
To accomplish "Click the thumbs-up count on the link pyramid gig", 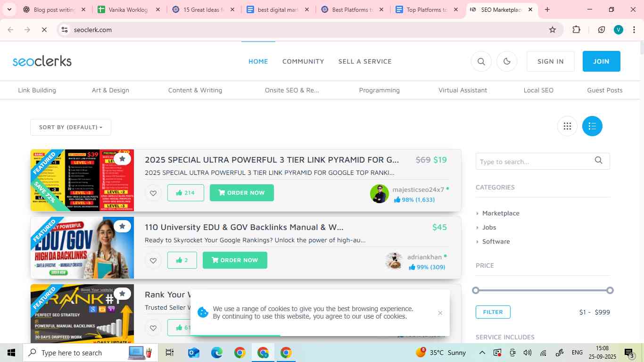I will pyautogui.click(x=185, y=192).
